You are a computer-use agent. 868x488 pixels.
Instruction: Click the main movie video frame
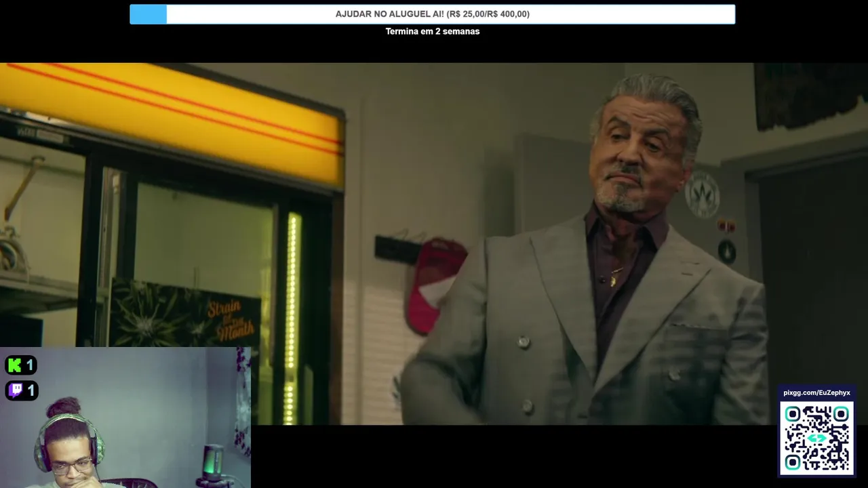click(x=434, y=244)
